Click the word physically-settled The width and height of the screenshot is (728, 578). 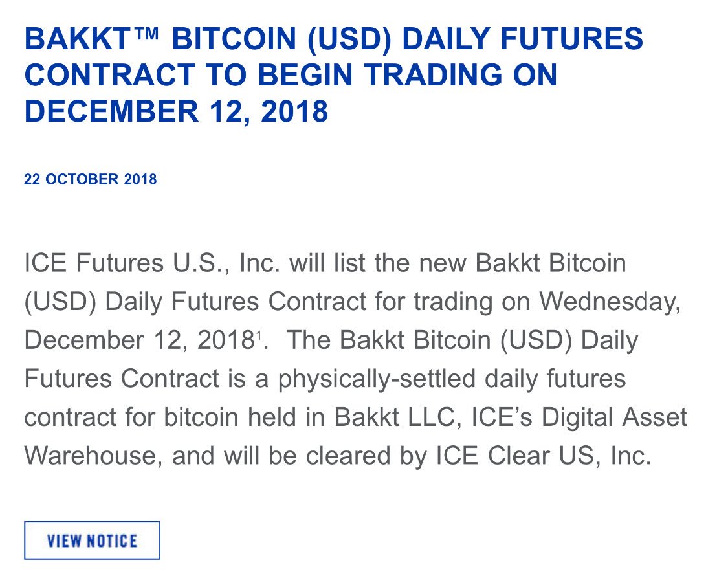(377, 379)
